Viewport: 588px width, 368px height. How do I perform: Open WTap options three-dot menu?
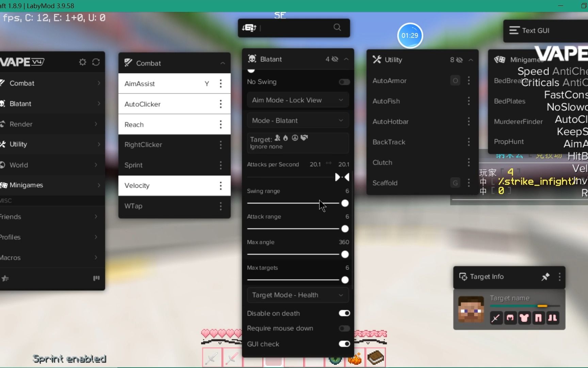tap(221, 206)
